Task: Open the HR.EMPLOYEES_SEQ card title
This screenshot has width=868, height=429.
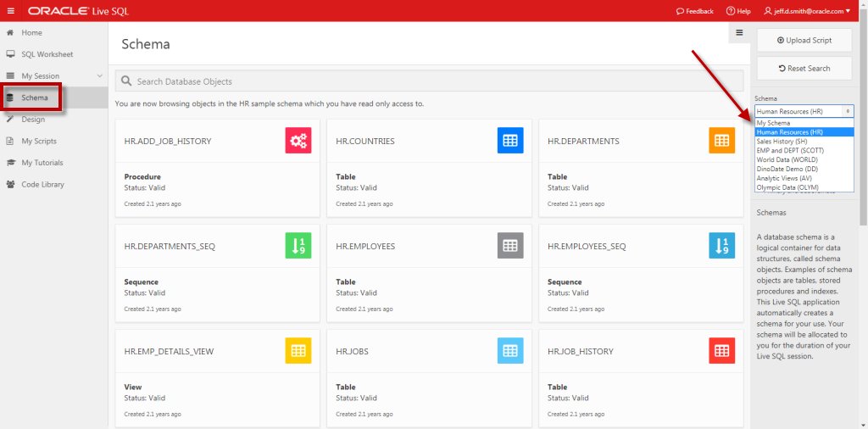Action: [x=587, y=247]
